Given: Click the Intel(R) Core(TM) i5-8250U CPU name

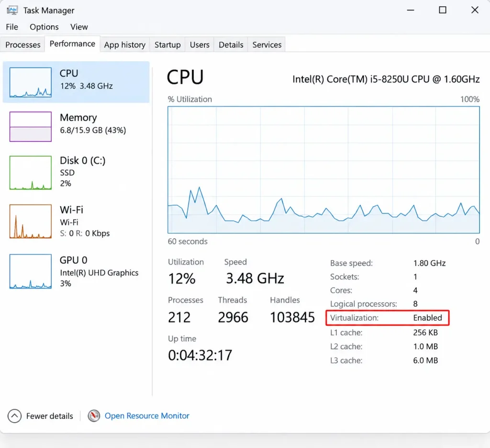Looking at the screenshot, I should pos(386,79).
